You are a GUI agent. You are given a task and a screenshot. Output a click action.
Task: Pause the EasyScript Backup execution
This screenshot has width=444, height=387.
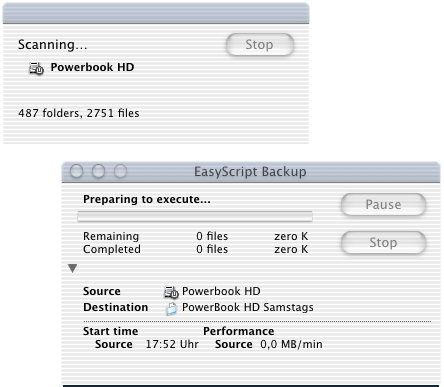[x=383, y=204]
